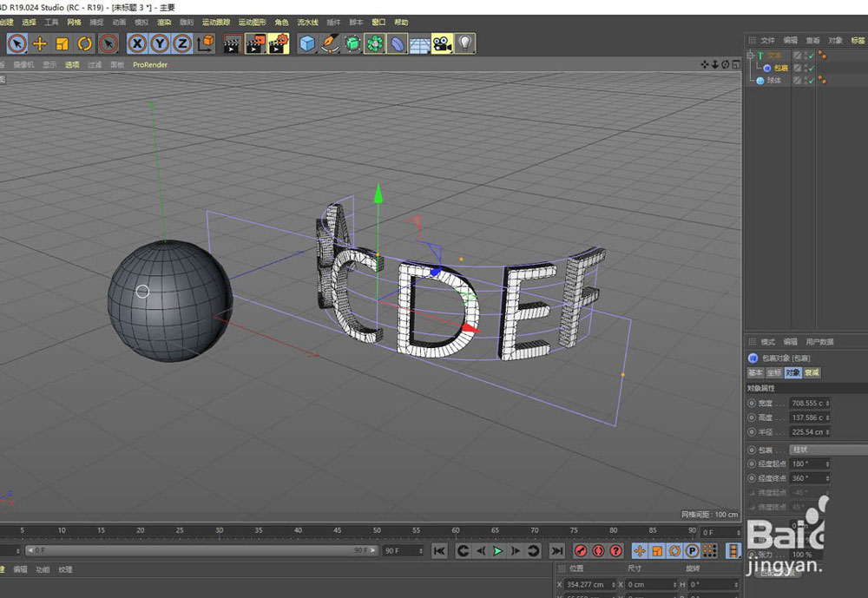Toggle X axis lock
The height and width of the screenshot is (598, 868).
point(137,43)
